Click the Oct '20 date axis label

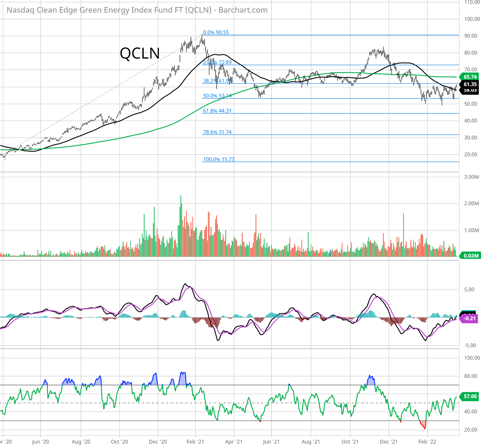click(120, 442)
